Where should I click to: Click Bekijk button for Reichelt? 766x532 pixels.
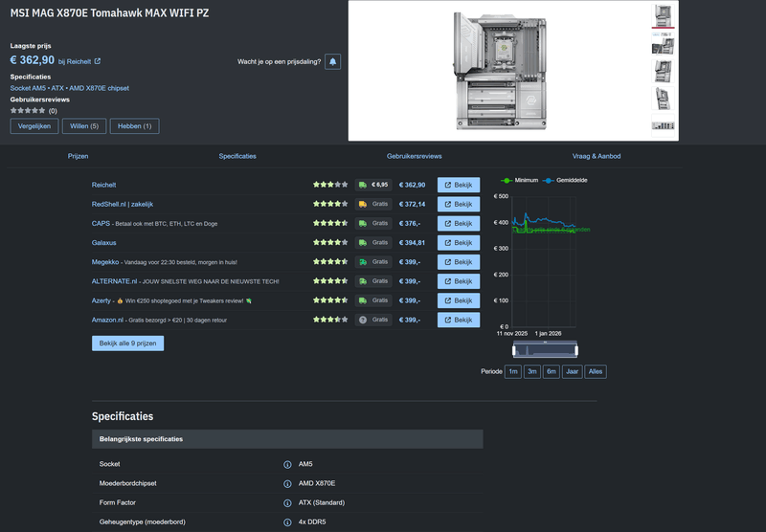459,185
